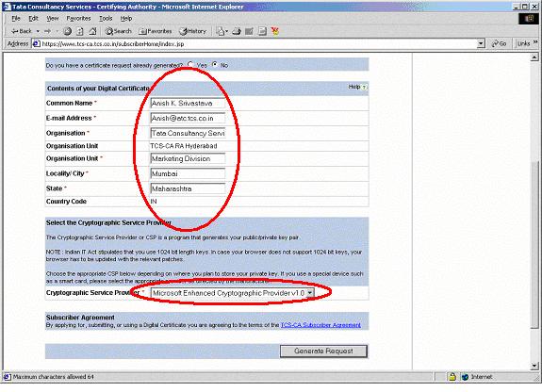Open the Address bar dropdown
Viewport: 542px width, 392px height.
pos(481,43)
